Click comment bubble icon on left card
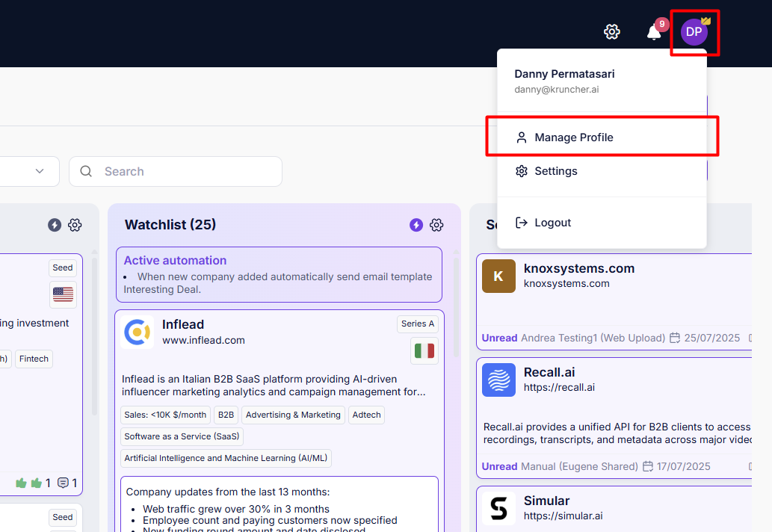Viewport: 772px width, 532px height. [63, 483]
